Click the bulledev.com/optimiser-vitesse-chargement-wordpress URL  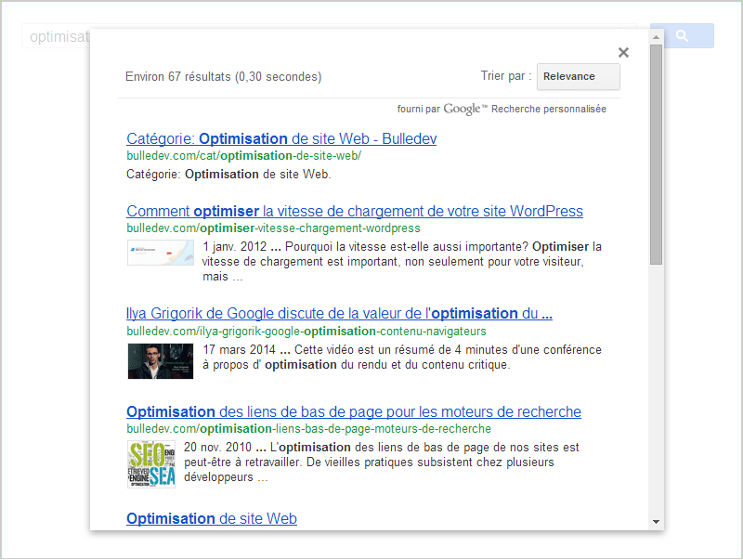[x=273, y=228]
